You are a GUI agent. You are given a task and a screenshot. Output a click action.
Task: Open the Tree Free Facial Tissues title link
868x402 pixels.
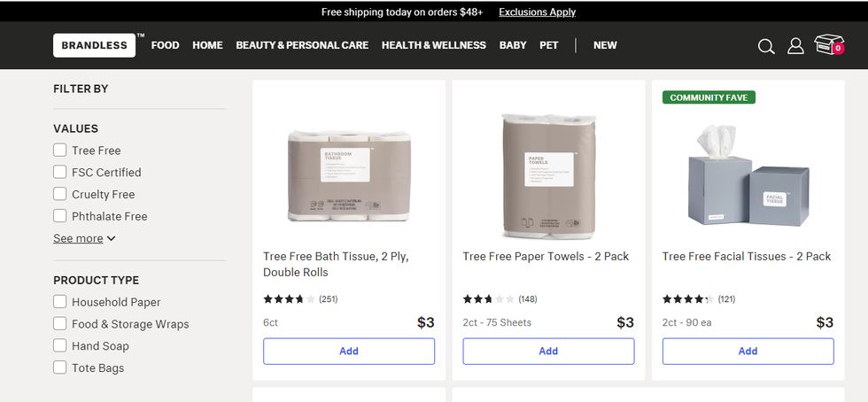click(747, 257)
